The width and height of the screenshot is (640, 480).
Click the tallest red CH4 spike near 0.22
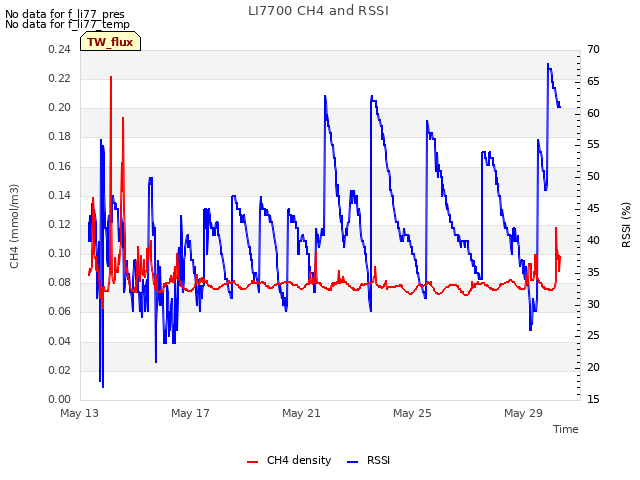[111, 78]
